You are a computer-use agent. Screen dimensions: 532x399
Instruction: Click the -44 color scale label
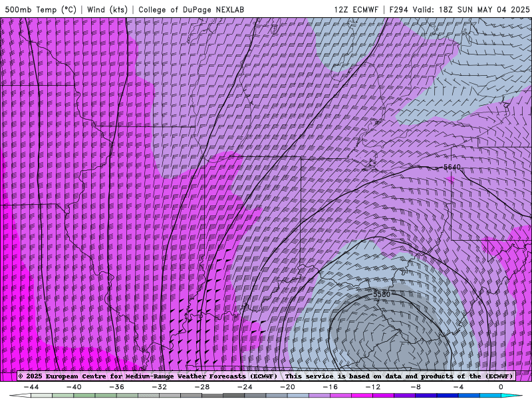pos(31,387)
